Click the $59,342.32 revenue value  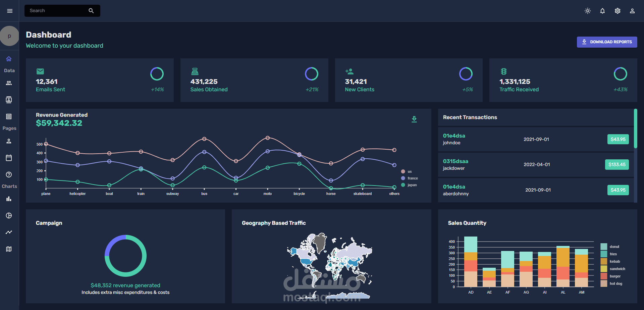[59, 123]
